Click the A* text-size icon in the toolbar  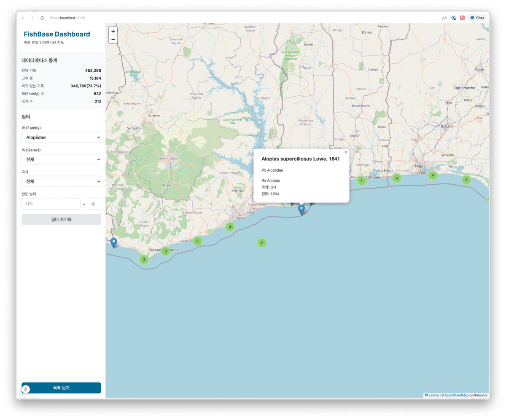[x=444, y=18]
